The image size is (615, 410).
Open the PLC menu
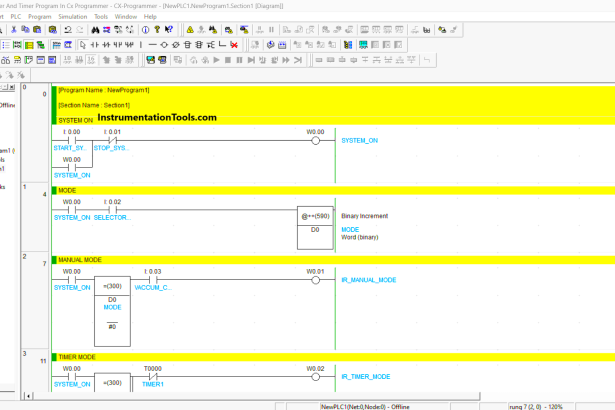tap(15, 17)
